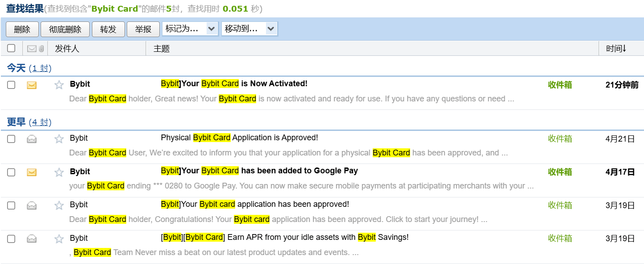
Task: Star the Google Pay Bybit email
Action: pyautogui.click(x=59, y=172)
